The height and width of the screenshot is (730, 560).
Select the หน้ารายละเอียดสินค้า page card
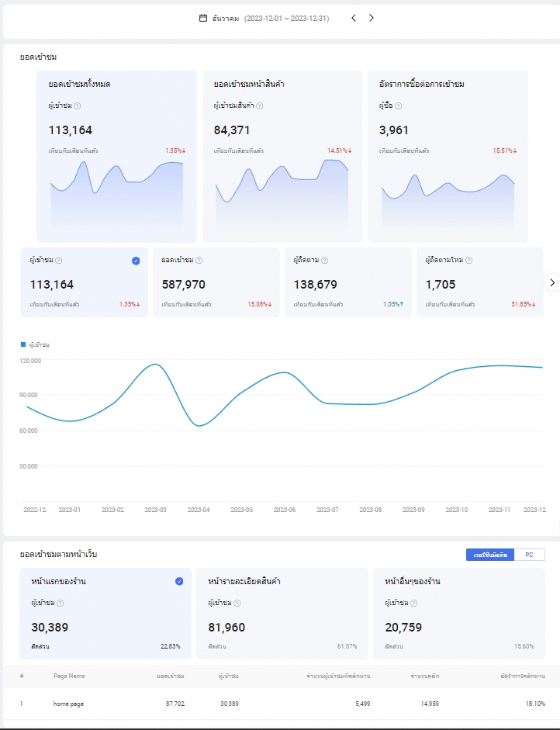[282, 613]
